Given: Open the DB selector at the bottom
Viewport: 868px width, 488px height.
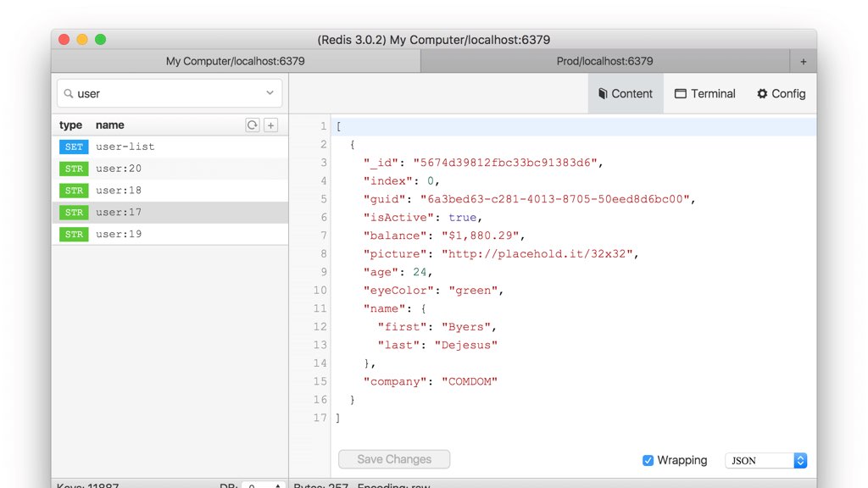Looking at the screenshot, I should tap(263, 485).
